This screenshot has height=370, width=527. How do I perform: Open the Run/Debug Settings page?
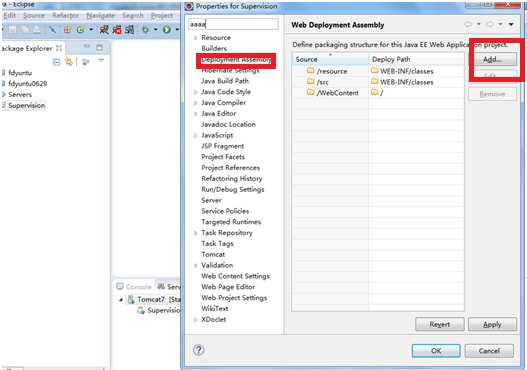(233, 190)
